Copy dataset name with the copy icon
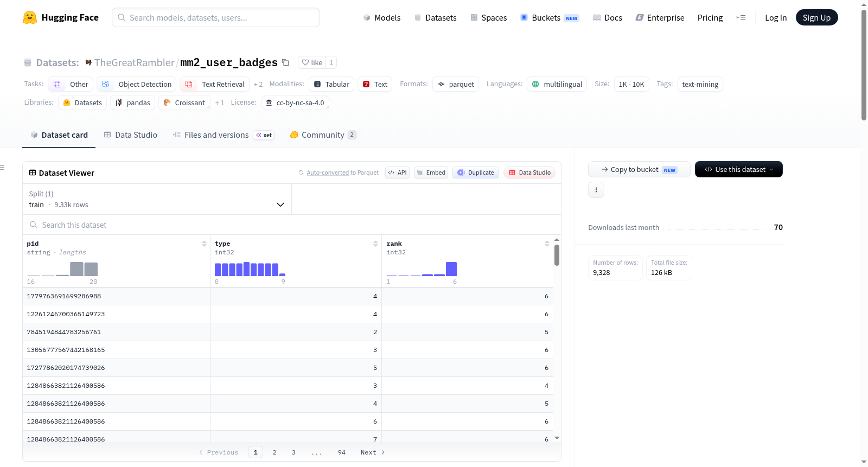The width and height of the screenshot is (868, 467). (x=285, y=62)
